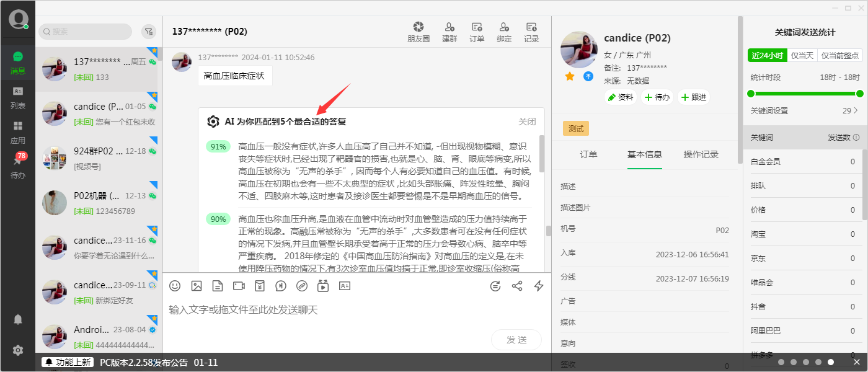Switch statistics to 仅当天

(x=802, y=55)
